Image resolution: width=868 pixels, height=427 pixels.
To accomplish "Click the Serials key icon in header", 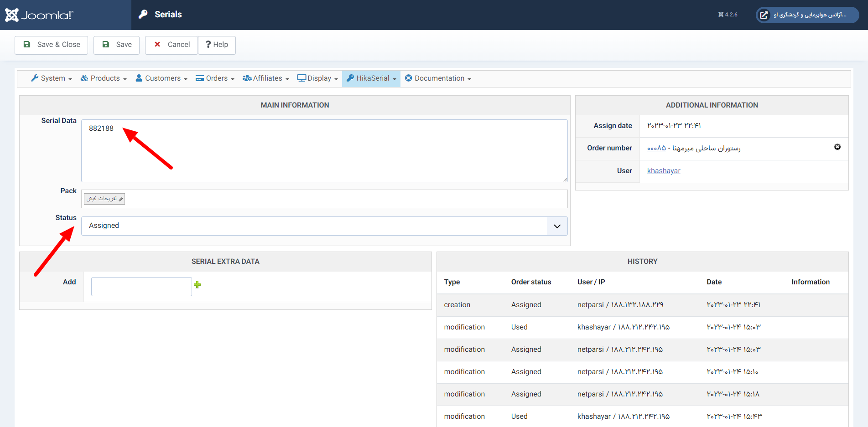I will click(143, 14).
